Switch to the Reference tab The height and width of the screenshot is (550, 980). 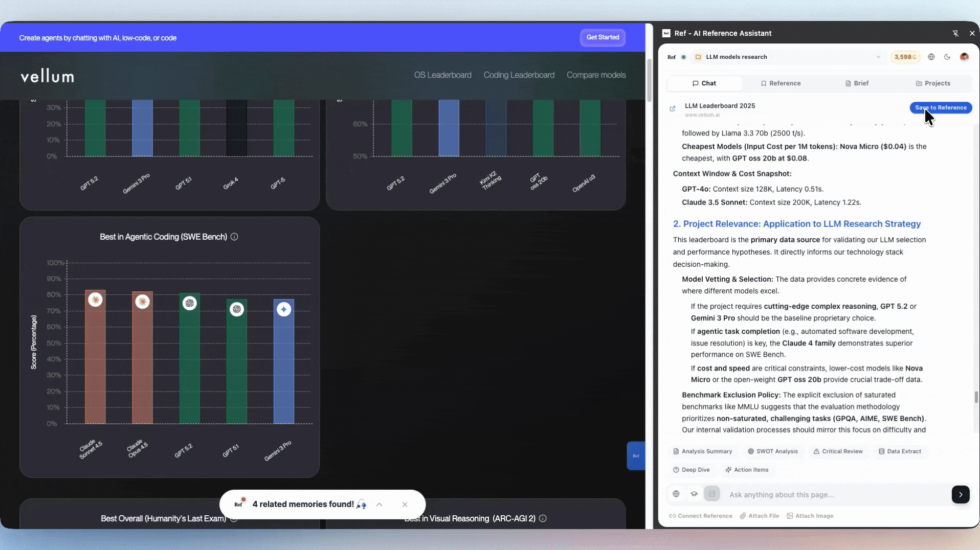coord(781,83)
